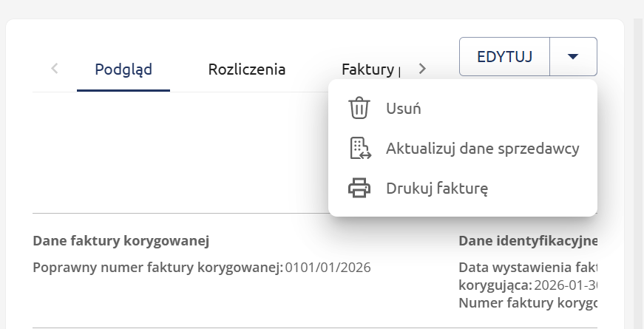Collapse the menu via arrow next to EDYTUJ
Image resolution: width=644 pixels, height=329 pixels.
point(573,57)
